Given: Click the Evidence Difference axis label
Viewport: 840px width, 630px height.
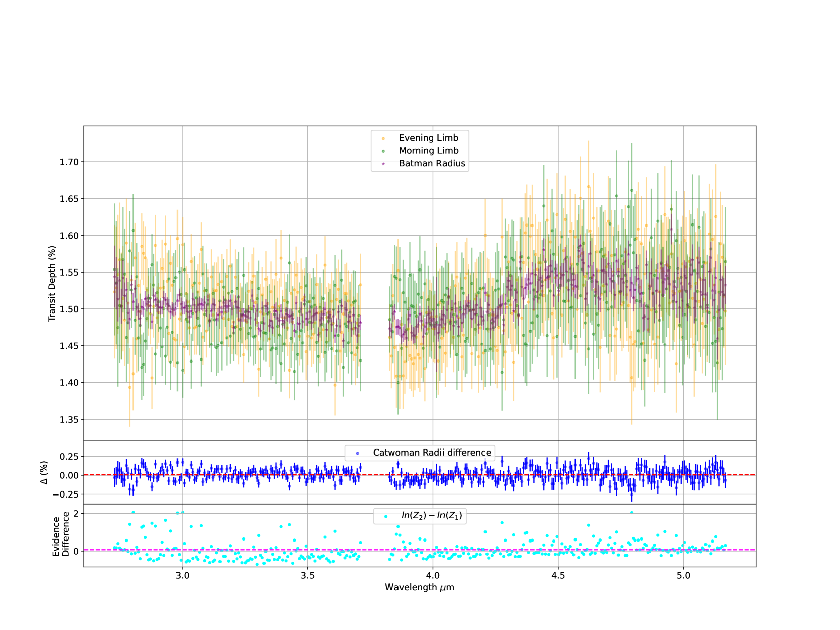Looking at the screenshot, I should [x=61, y=534].
